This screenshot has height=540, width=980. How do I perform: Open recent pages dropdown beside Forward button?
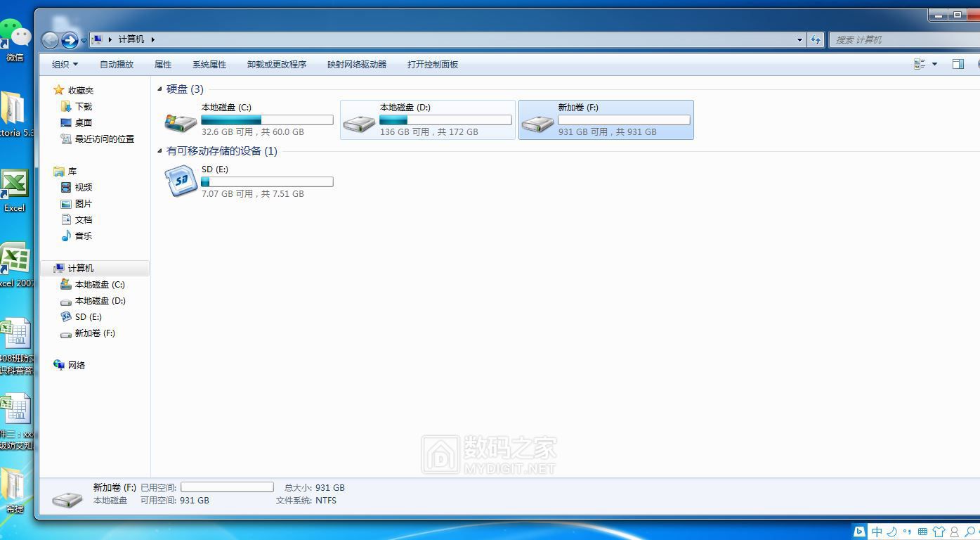pos(84,41)
